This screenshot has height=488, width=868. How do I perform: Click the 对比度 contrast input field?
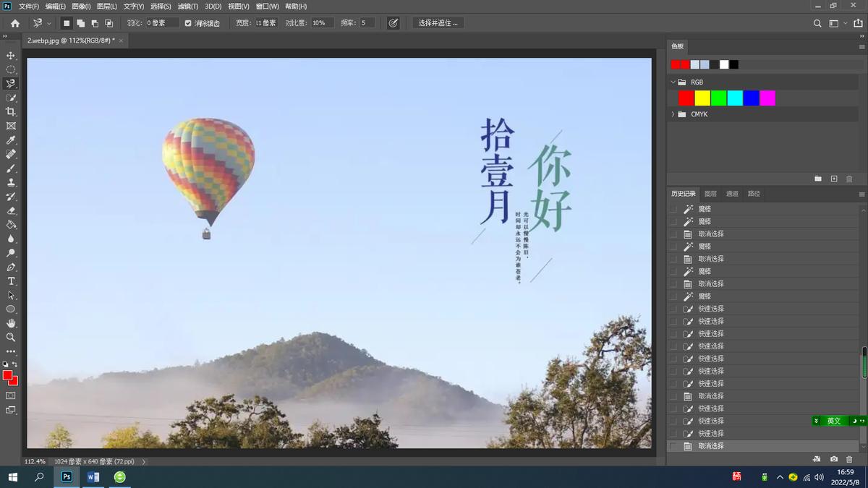click(x=323, y=23)
